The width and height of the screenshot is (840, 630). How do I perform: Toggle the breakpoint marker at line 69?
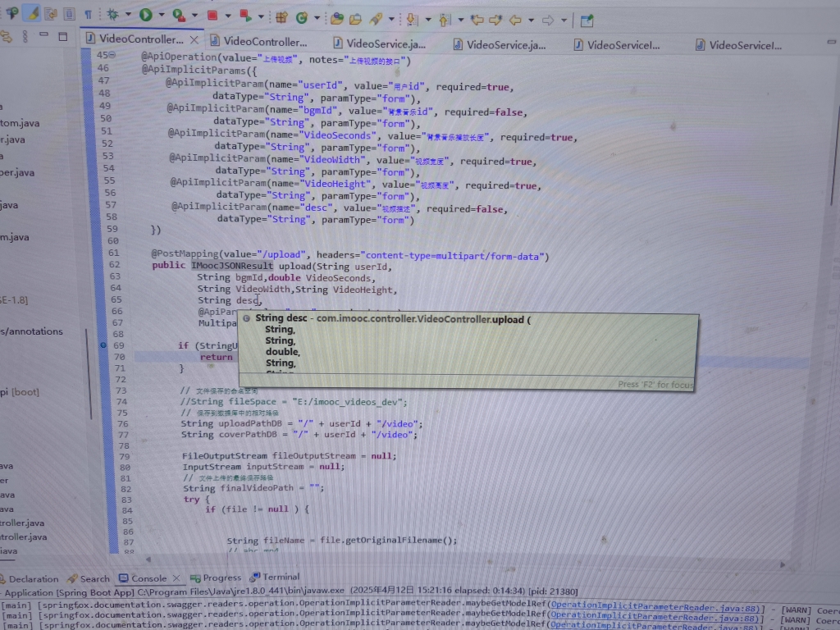pyautogui.click(x=103, y=345)
